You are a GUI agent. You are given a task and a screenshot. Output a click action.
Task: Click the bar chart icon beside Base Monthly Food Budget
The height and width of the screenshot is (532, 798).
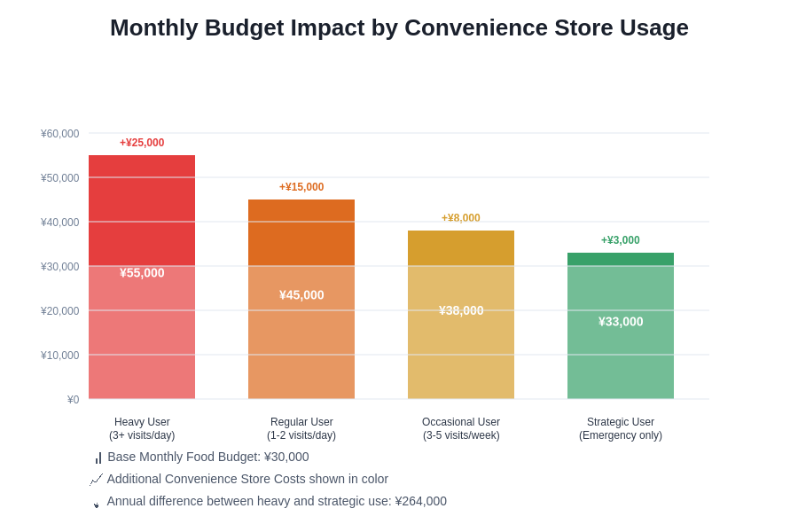coord(98,458)
